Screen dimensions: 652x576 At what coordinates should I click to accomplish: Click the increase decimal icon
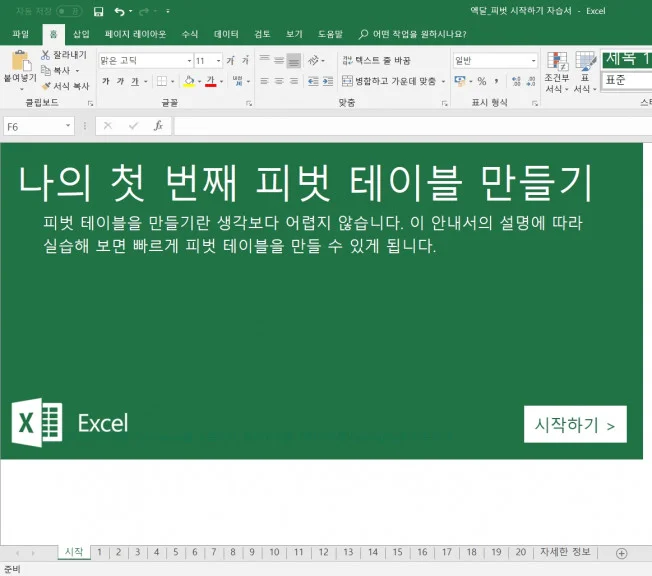(x=516, y=81)
